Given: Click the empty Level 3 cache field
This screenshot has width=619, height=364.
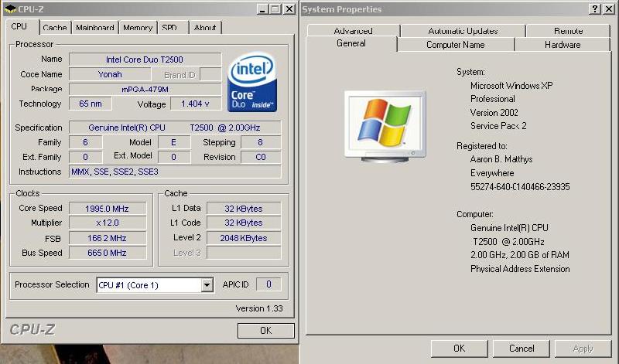Looking at the screenshot, I should 244,253.
